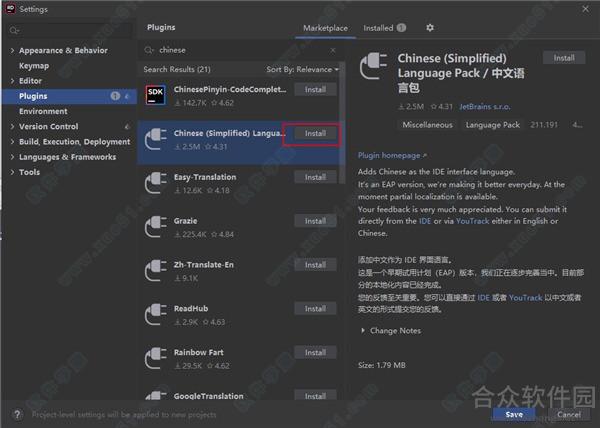Select the GoogleTranslation plugin row
This screenshot has height=428, width=600.
(238, 394)
